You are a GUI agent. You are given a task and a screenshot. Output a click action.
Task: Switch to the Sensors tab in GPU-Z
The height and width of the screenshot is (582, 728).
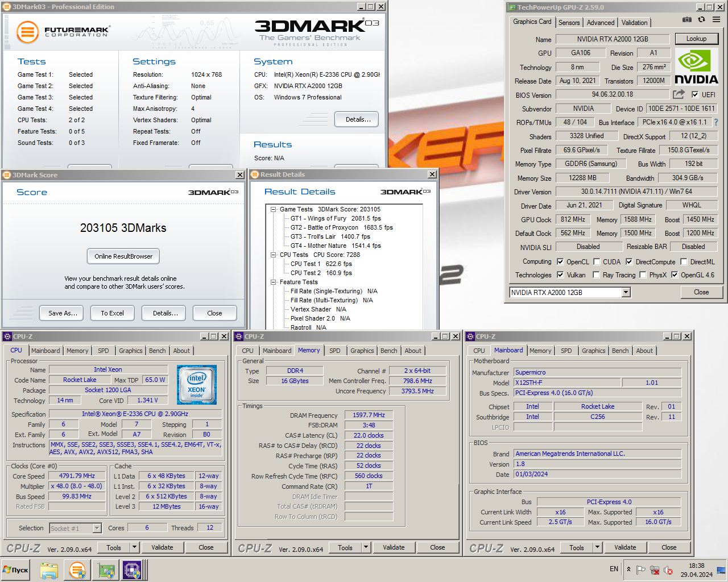(x=569, y=23)
